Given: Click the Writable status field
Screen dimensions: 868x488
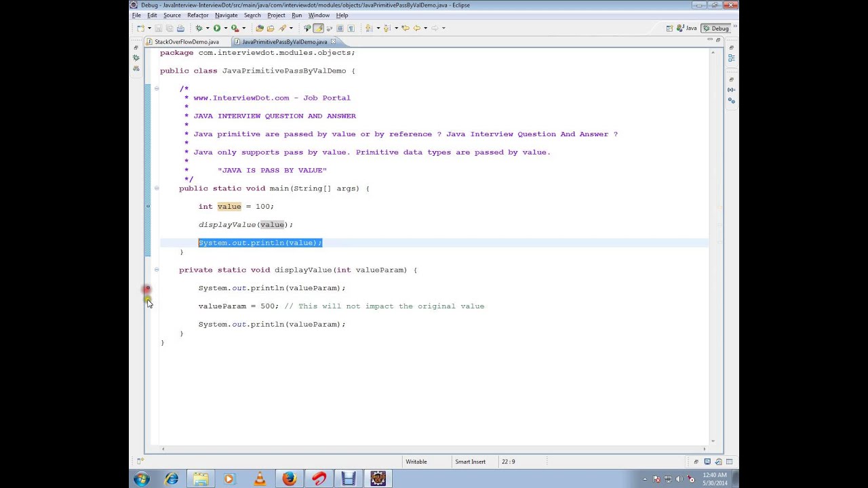Looking at the screenshot, I should 416,462.
